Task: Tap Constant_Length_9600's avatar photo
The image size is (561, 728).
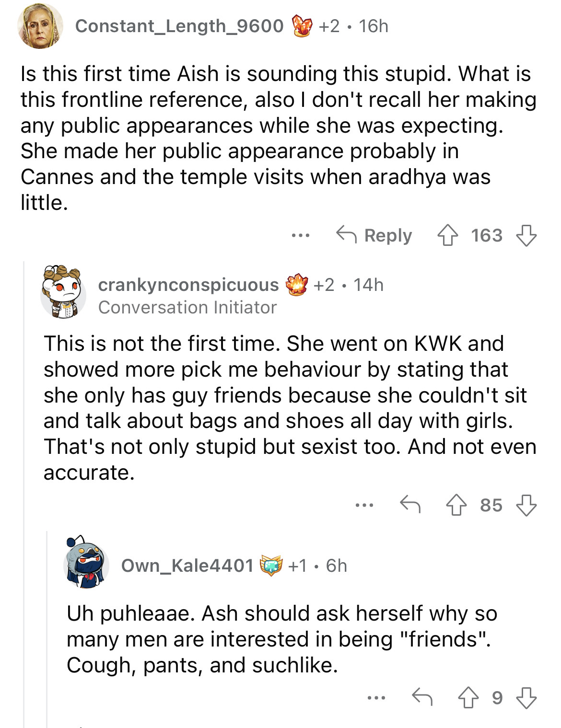Action: click(40, 26)
